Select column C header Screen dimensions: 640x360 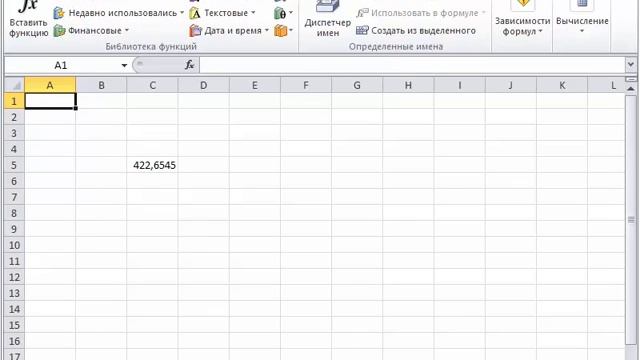pos(152,85)
